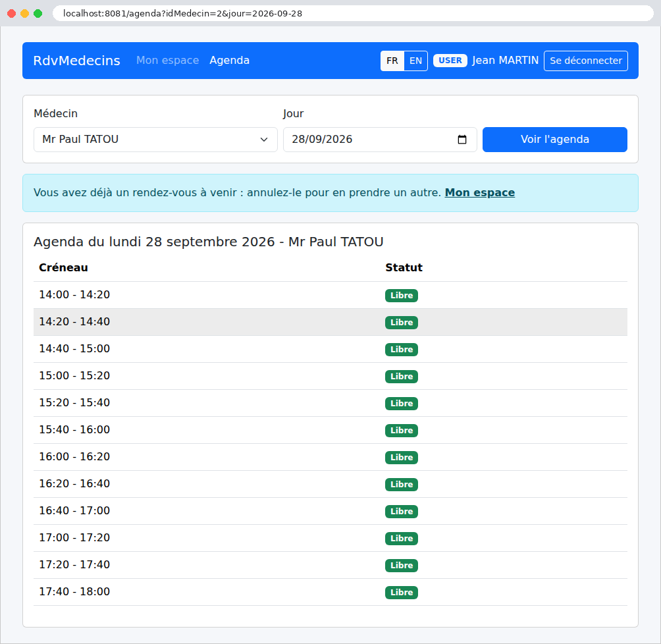Click the browser address bar URL
661x644 pixels.
[182, 13]
